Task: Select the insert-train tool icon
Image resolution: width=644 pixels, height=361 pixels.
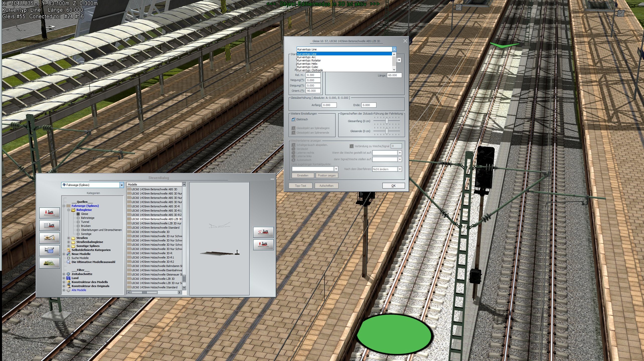Action: coord(49,213)
